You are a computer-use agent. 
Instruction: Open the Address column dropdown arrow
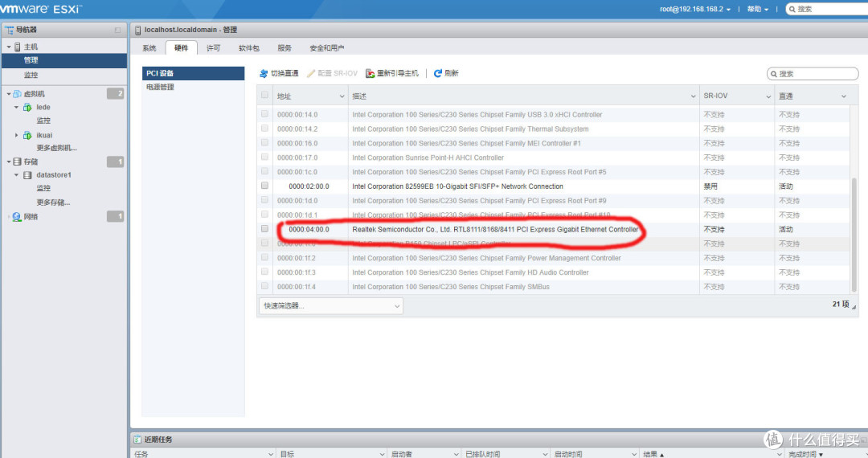click(342, 96)
